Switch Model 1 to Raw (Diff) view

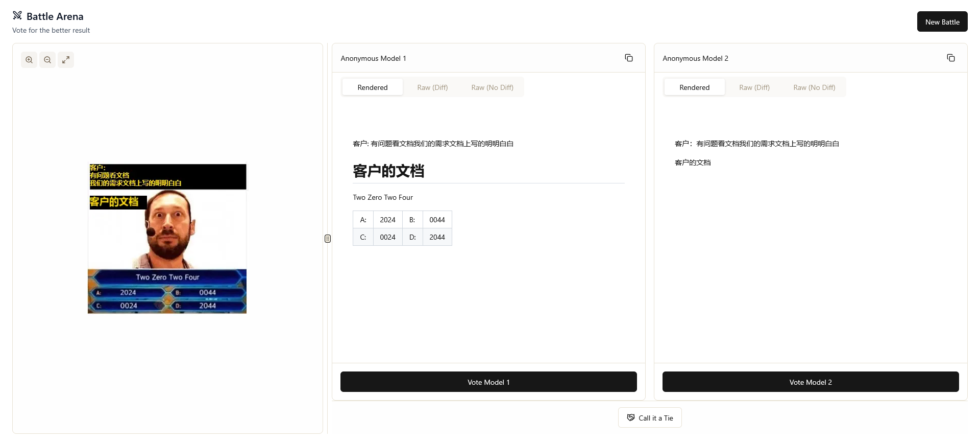[432, 87]
